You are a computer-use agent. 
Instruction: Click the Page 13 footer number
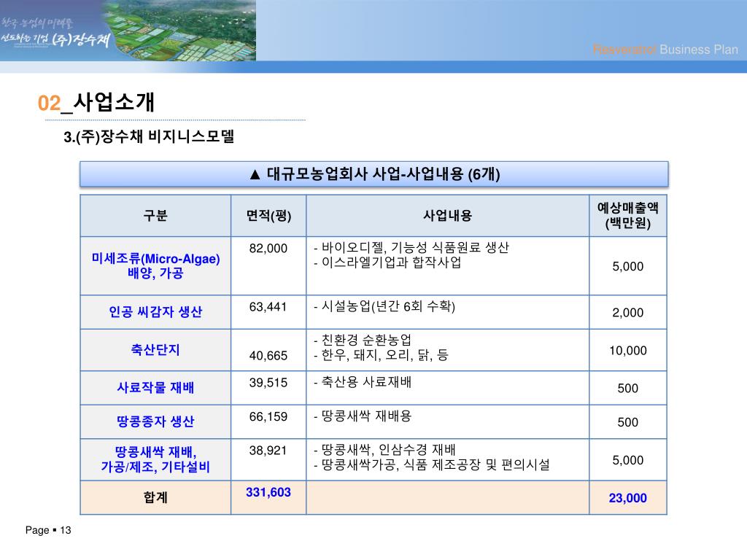tap(65, 530)
